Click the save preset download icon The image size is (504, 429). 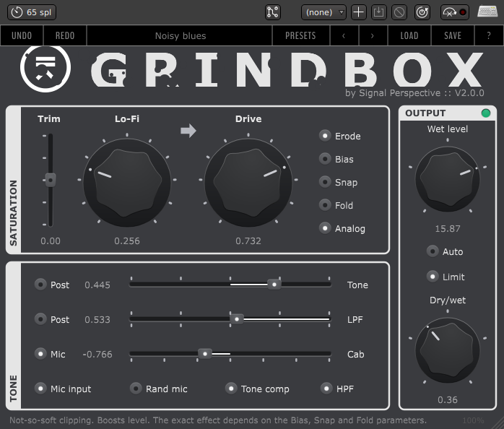click(x=379, y=12)
